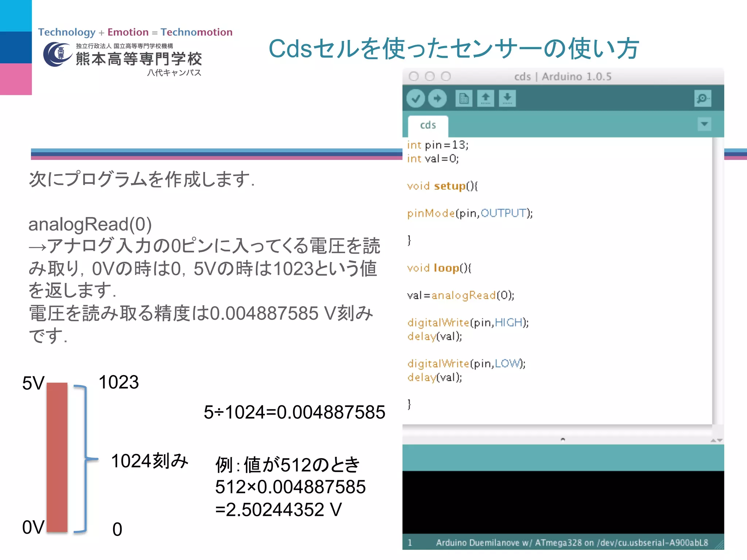Click the Open sketch up-arrow icon
This screenshot has width=747, height=560.
click(485, 98)
